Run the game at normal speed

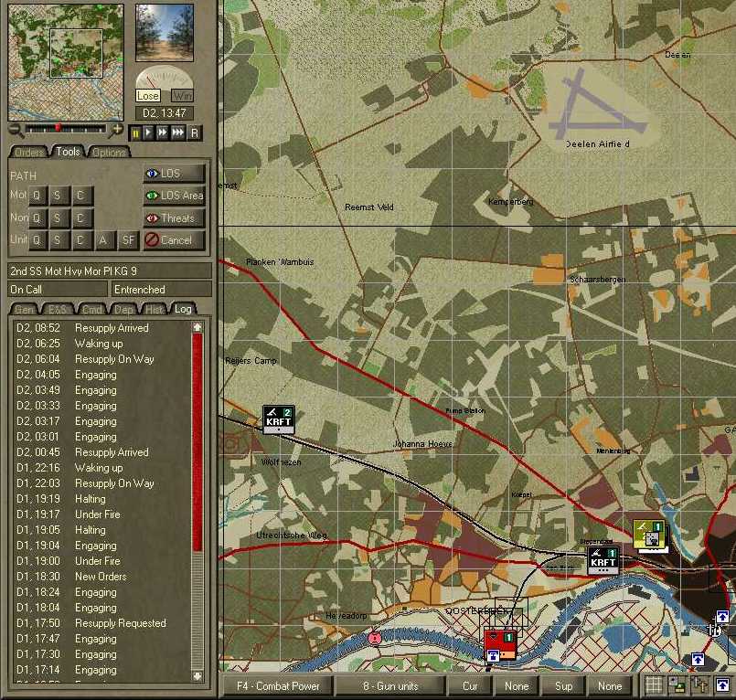(x=148, y=133)
